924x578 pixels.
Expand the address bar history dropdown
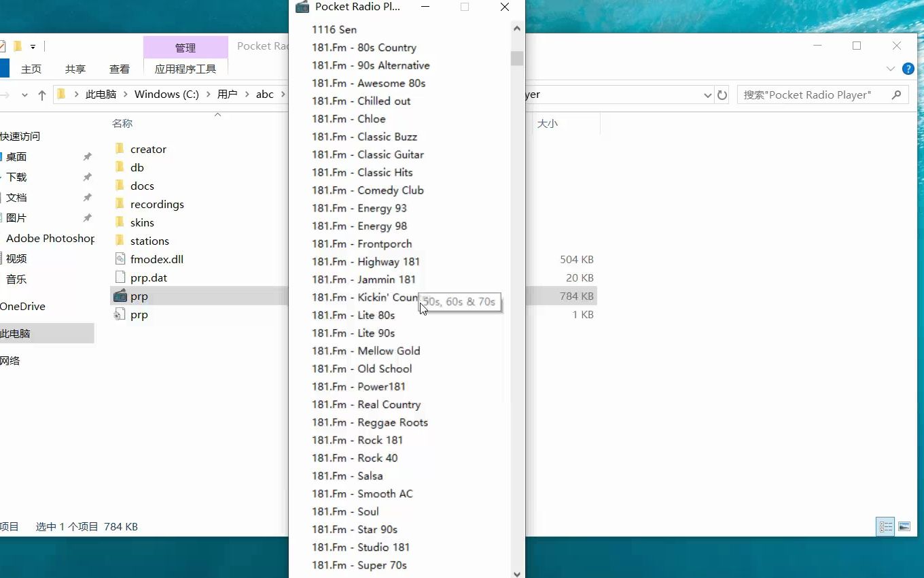click(707, 95)
